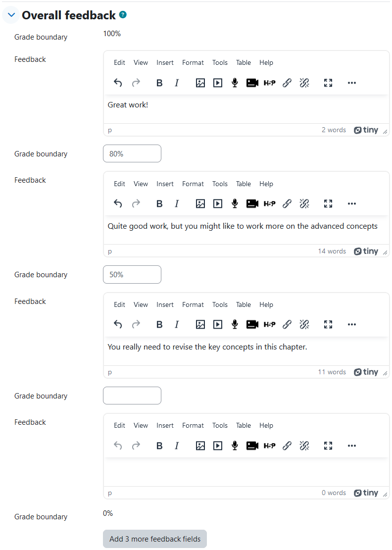Show more options in the empty feedback editor

[x=352, y=446]
